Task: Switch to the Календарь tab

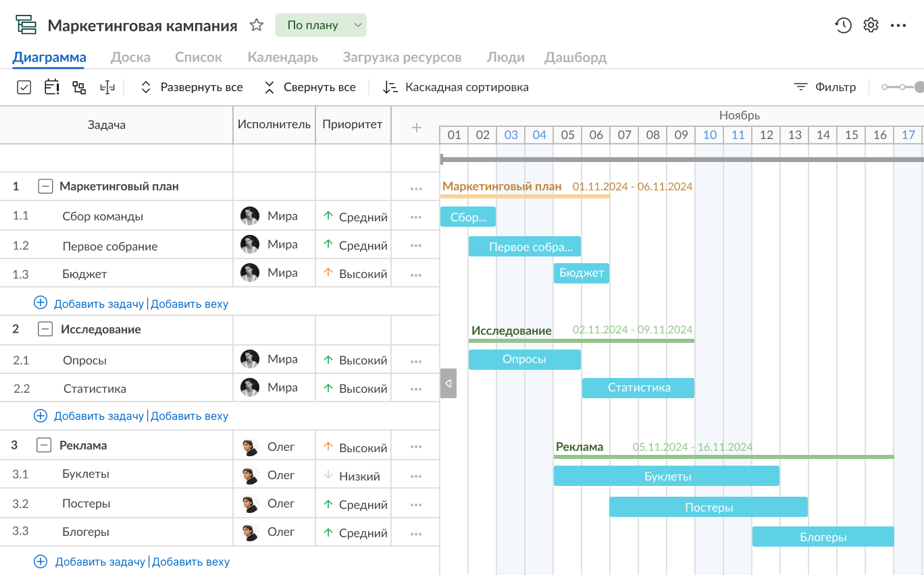Action: (283, 57)
